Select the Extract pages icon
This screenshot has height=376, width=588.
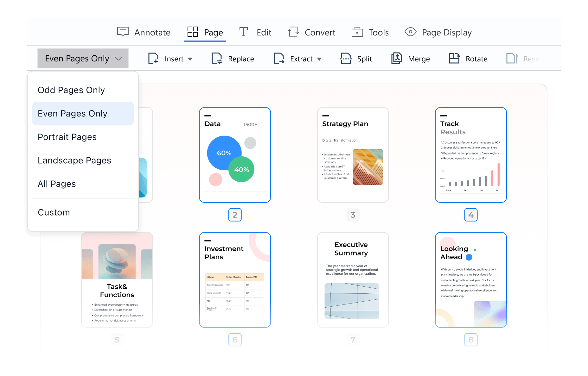point(279,58)
